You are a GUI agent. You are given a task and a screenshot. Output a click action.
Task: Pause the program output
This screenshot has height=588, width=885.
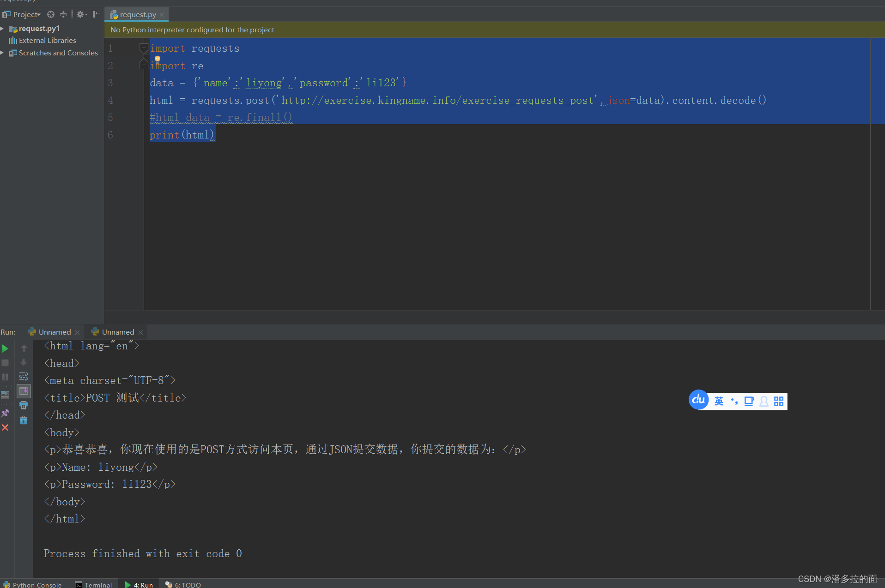5,377
